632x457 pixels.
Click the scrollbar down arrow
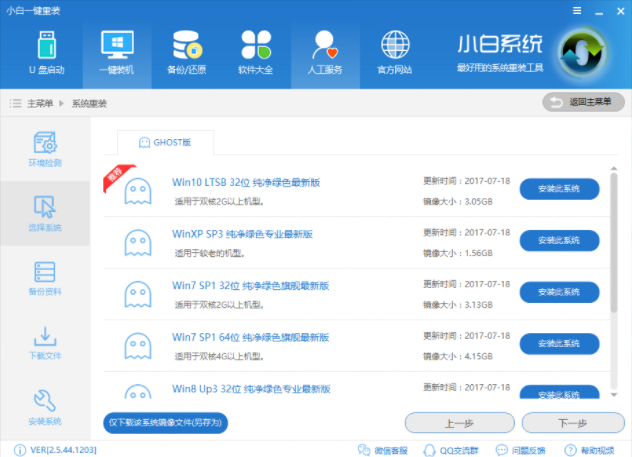[x=614, y=395]
